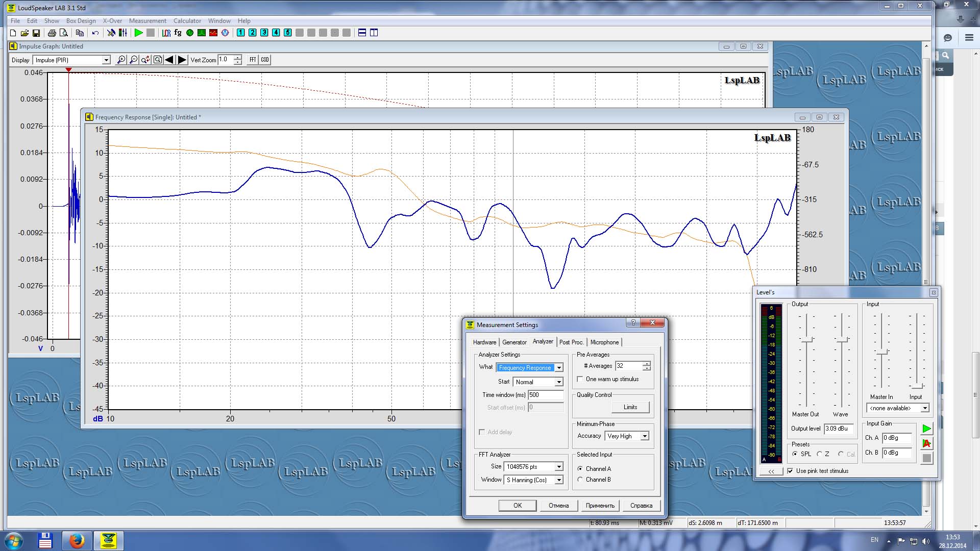Select the SPL preset radio button

click(x=795, y=454)
